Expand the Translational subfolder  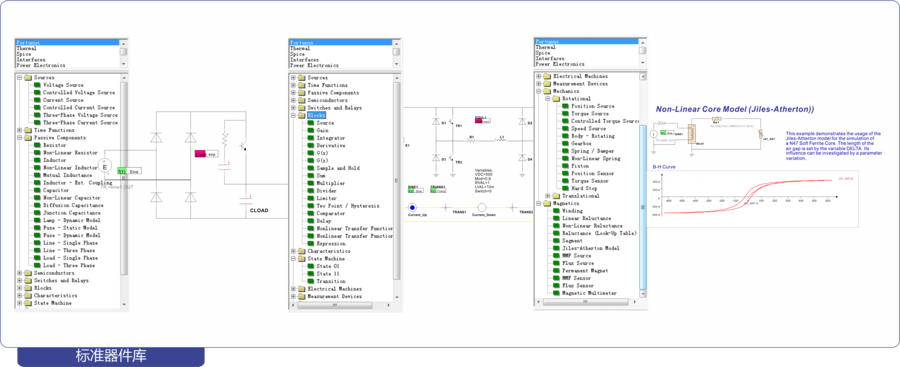pos(548,196)
